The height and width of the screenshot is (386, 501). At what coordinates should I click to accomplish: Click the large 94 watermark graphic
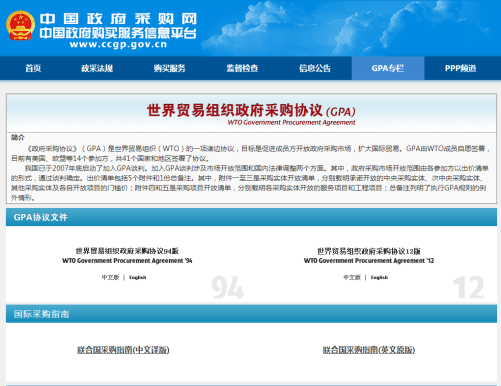coord(228,287)
